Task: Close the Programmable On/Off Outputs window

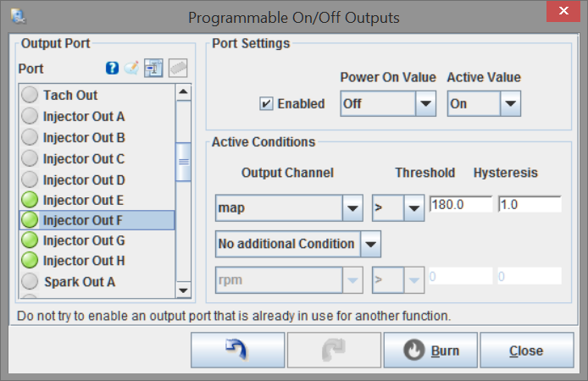Action: coord(563,11)
